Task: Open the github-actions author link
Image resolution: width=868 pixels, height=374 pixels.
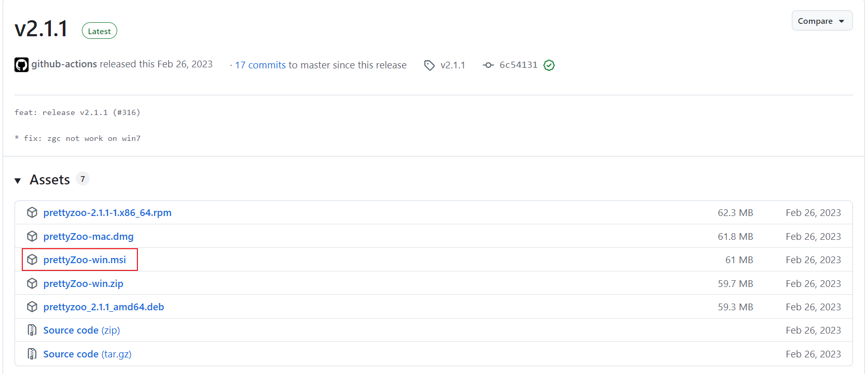Action: [x=64, y=64]
